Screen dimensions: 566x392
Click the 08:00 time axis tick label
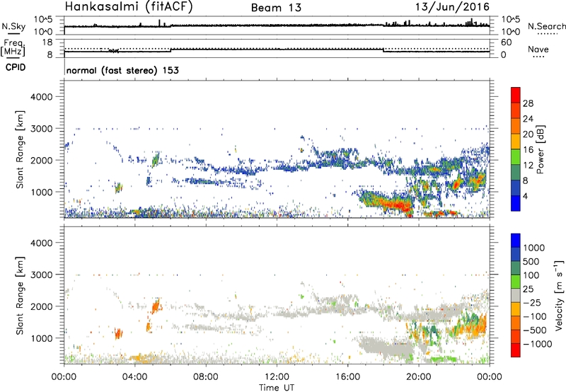click(206, 377)
